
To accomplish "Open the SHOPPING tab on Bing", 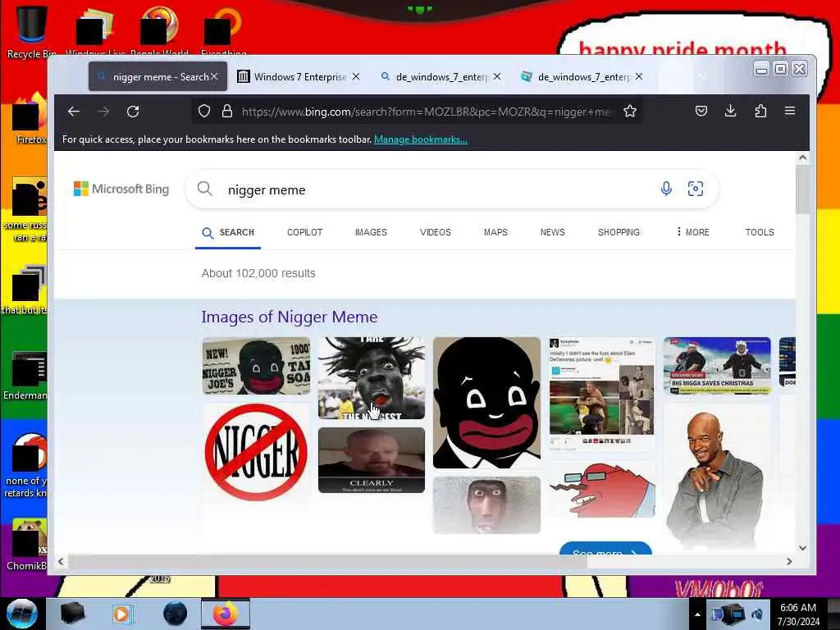I will 619,232.
